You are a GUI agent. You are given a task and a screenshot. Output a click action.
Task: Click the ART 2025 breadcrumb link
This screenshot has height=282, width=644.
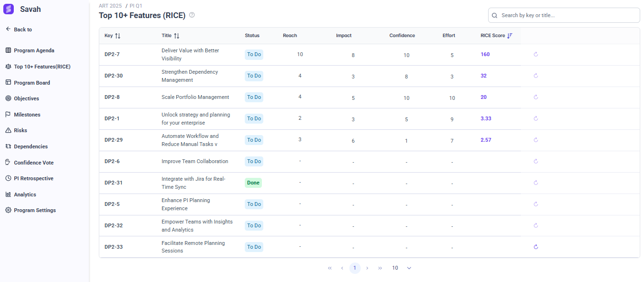coord(110,6)
